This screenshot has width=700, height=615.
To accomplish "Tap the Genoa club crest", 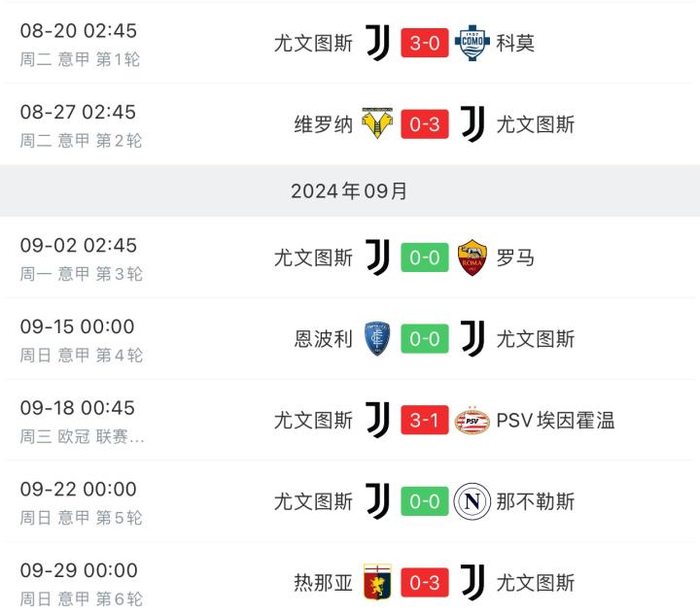I will 376,583.
